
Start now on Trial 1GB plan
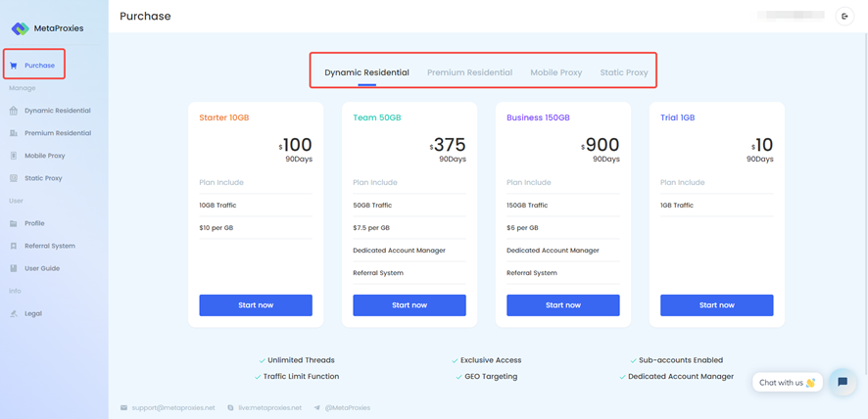point(717,305)
